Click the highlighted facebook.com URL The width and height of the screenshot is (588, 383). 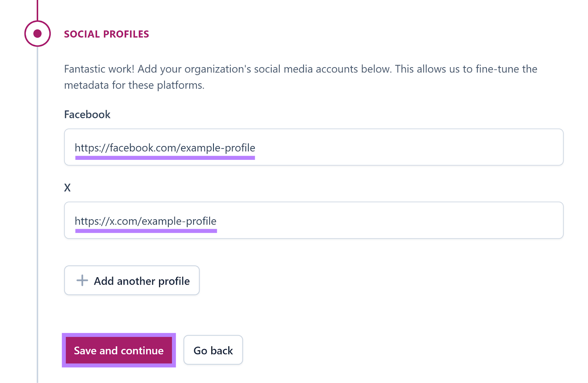[x=165, y=148]
